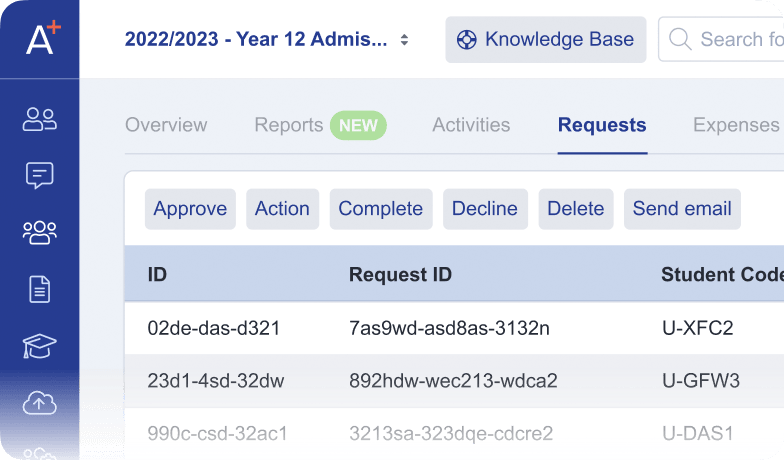Focus the Search field
Viewport: 784px width, 460px height.
[x=721, y=39]
